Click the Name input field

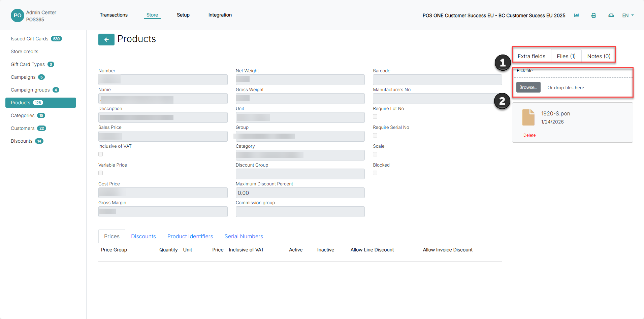(163, 99)
